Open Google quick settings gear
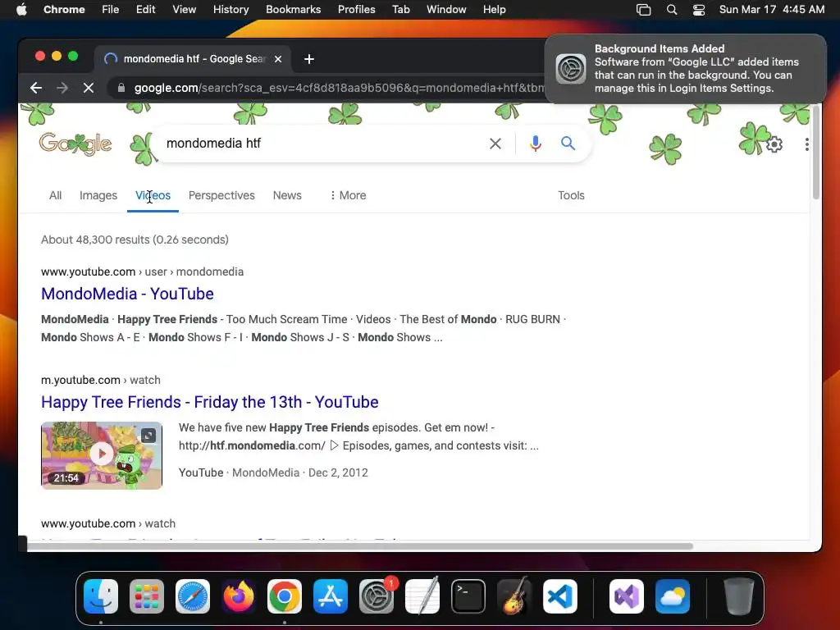This screenshot has width=840, height=630. click(774, 144)
